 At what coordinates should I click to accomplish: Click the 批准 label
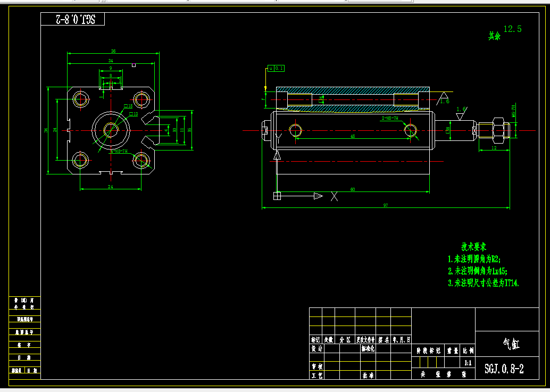tap(368, 375)
